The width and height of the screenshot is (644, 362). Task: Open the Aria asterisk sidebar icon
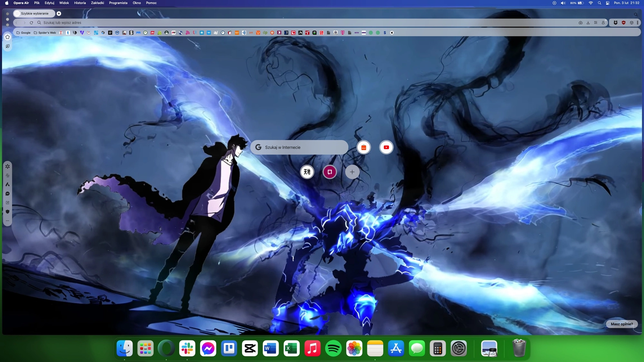[8, 166]
